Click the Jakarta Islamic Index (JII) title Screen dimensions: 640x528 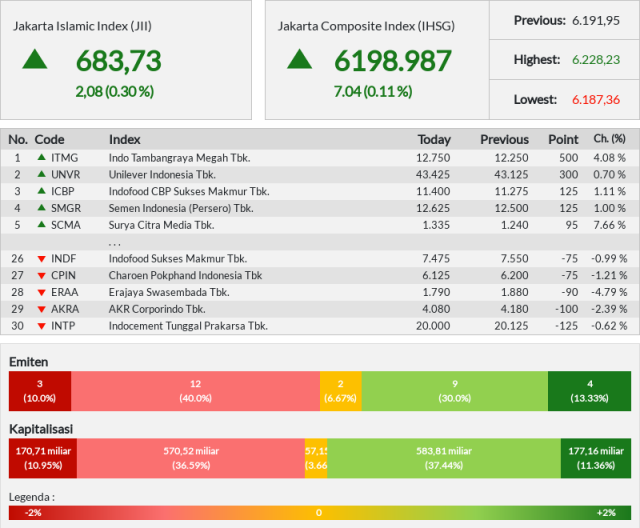(82, 26)
